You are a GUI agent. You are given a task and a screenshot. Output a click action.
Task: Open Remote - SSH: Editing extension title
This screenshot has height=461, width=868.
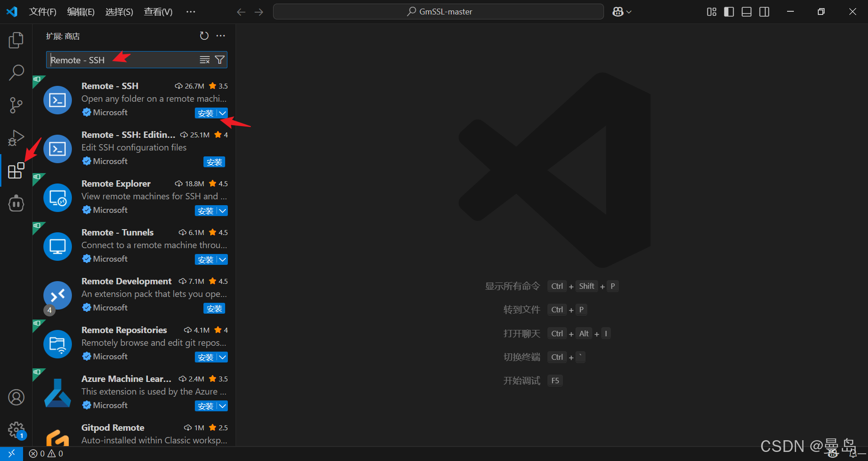[128, 135]
